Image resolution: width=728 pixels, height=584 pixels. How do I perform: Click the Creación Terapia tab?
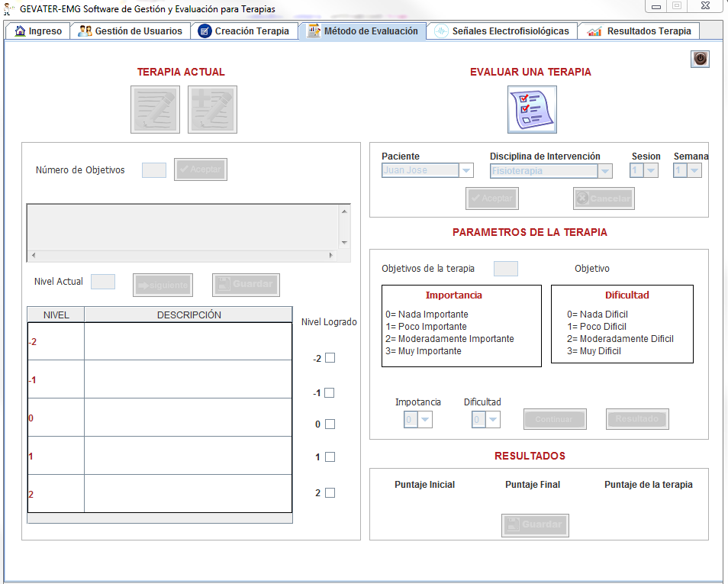(x=244, y=31)
